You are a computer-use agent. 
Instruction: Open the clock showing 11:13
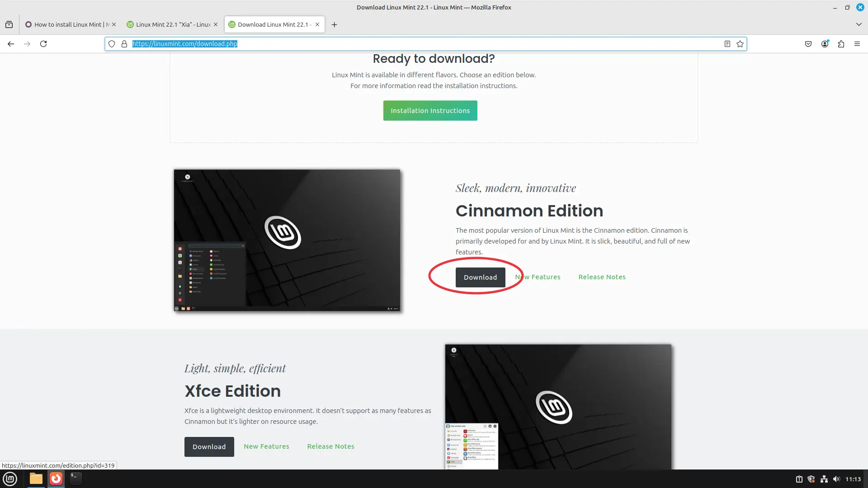coord(853,479)
